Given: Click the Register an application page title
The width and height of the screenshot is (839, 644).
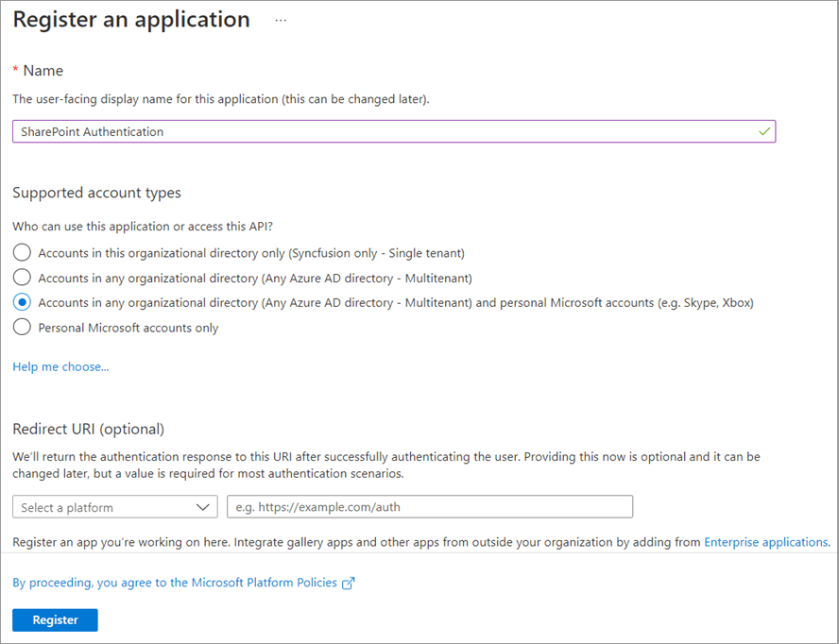Looking at the screenshot, I should 131,20.
